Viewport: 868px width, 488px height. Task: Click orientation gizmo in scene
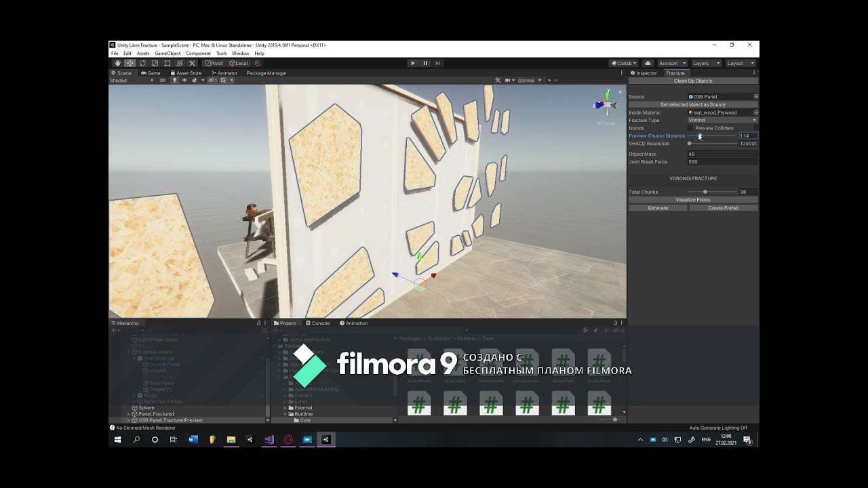pyautogui.click(x=606, y=104)
